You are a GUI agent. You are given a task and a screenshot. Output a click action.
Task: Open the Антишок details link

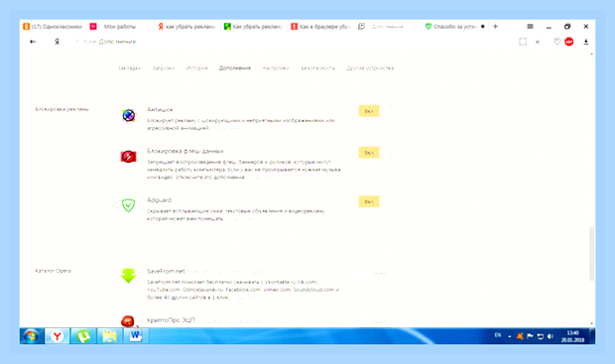(225, 128)
